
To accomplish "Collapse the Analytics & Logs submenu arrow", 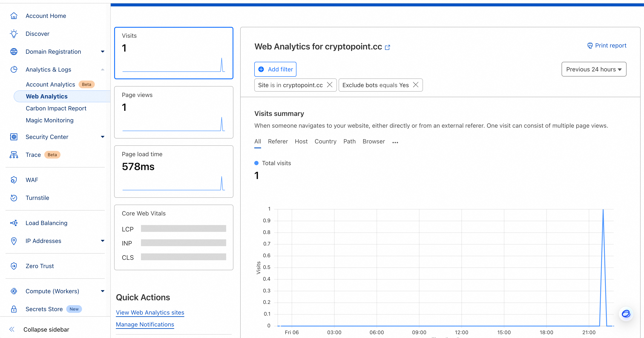I will pyautogui.click(x=102, y=69).
